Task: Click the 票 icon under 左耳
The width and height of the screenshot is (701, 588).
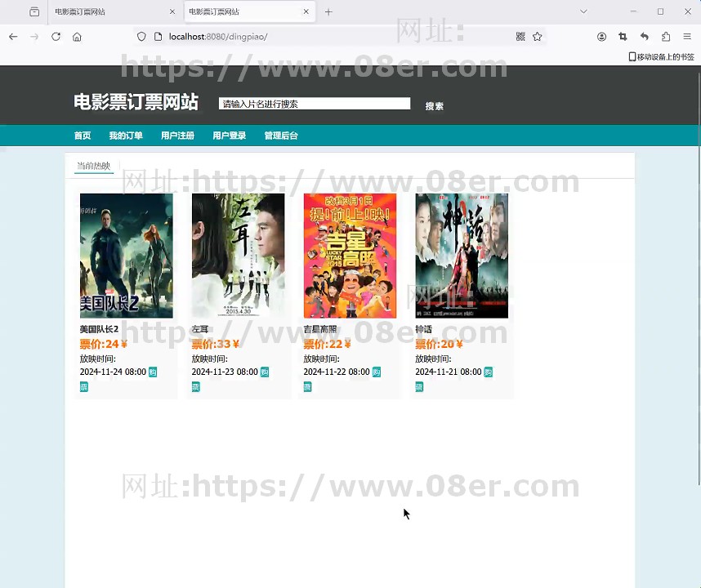Action: (196, 387)
